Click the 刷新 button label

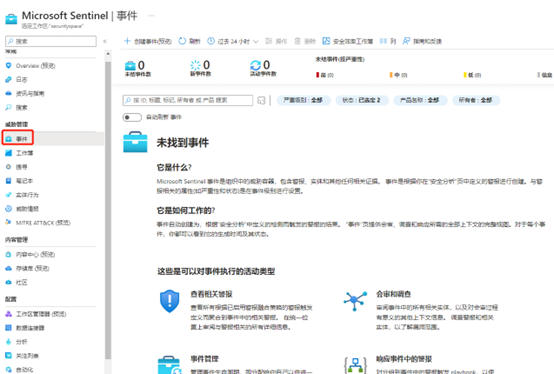[x=195, y=41]
